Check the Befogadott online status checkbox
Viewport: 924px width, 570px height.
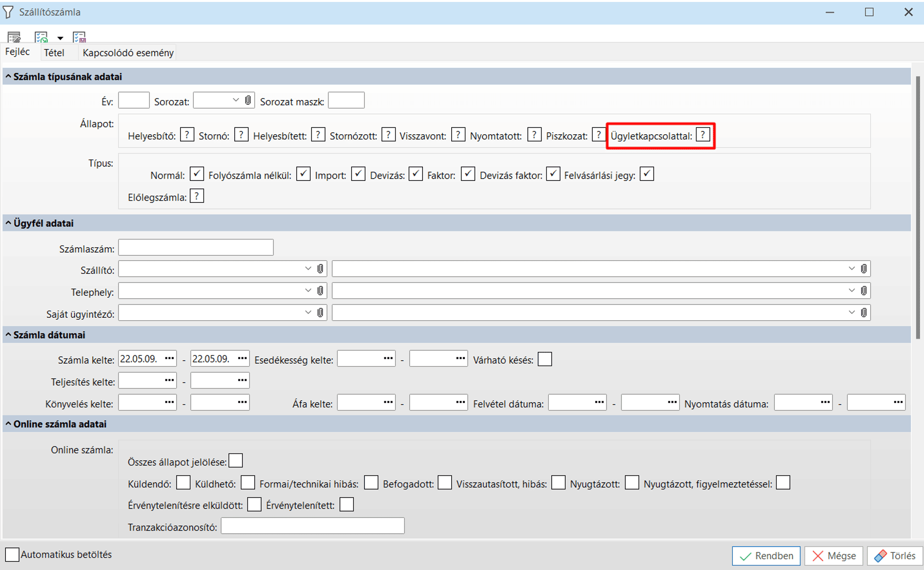[x=445, y=483]
